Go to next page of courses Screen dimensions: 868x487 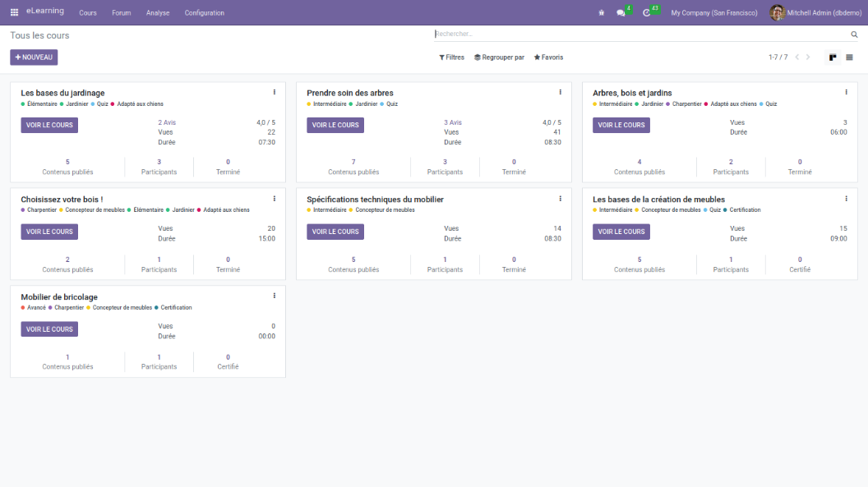tap(808, 57)
